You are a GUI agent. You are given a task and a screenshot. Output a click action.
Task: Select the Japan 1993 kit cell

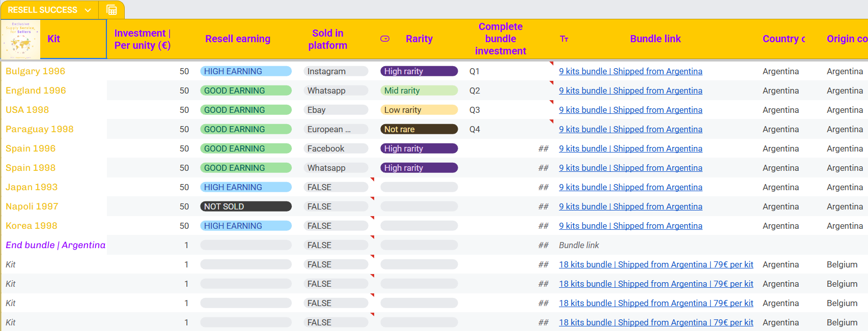(32, 187)
